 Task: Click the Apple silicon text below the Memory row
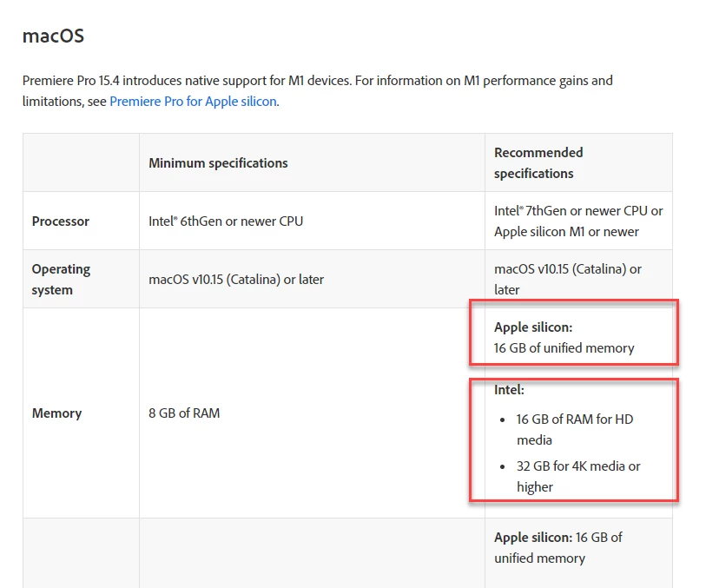[533, 538]
